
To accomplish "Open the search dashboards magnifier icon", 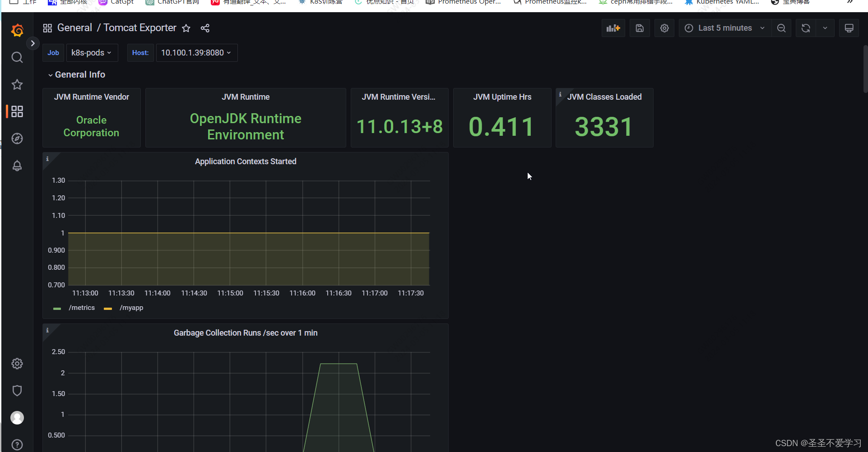I will point(17,57).
